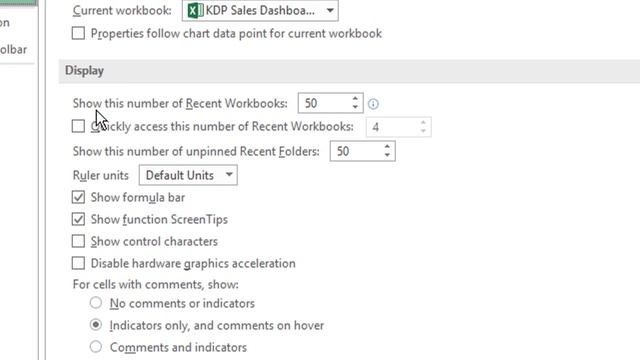The image size is (640, 360).
Task: Decrease the Recent Workbooks count
Action: pyautogui.click(x=355, y=108)
